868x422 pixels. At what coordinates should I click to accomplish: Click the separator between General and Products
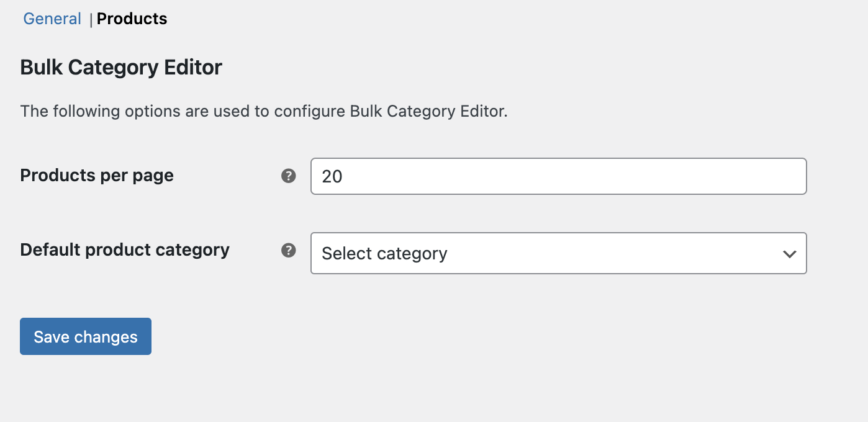(91, 20)
